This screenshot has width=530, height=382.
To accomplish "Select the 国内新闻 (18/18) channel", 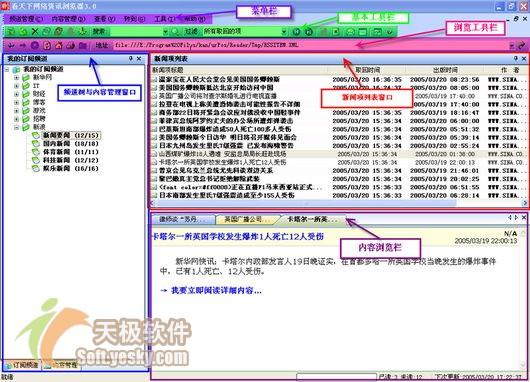I will pyautogui.click(x=71, y=144).
